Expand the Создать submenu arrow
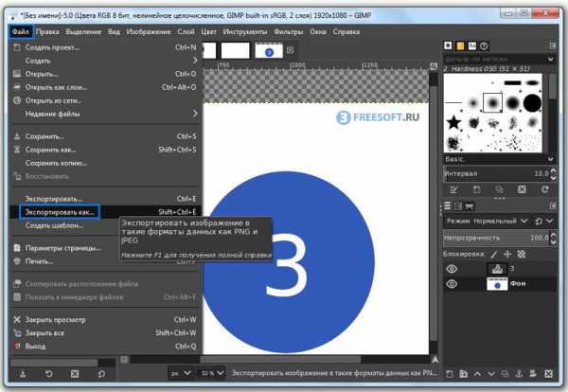 pyautogui.click(x=195, y=61)
